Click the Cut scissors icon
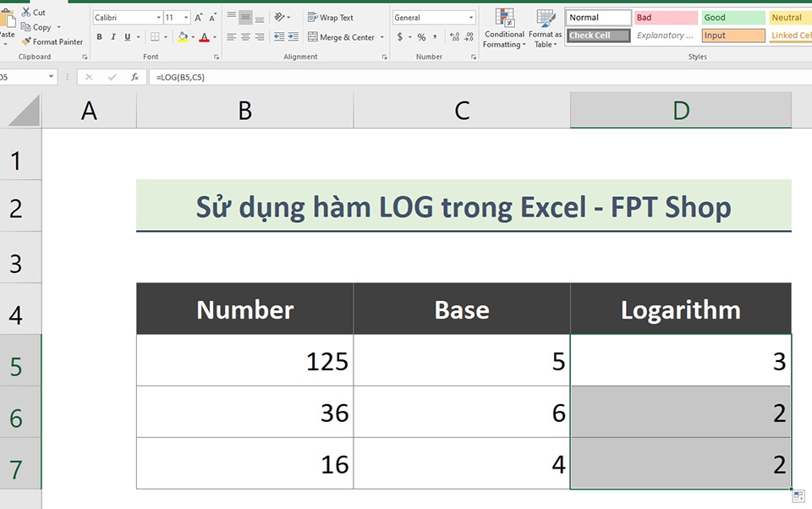Viewport: 812px width, 509px height. pyautogui.click(x=26, y=12)
